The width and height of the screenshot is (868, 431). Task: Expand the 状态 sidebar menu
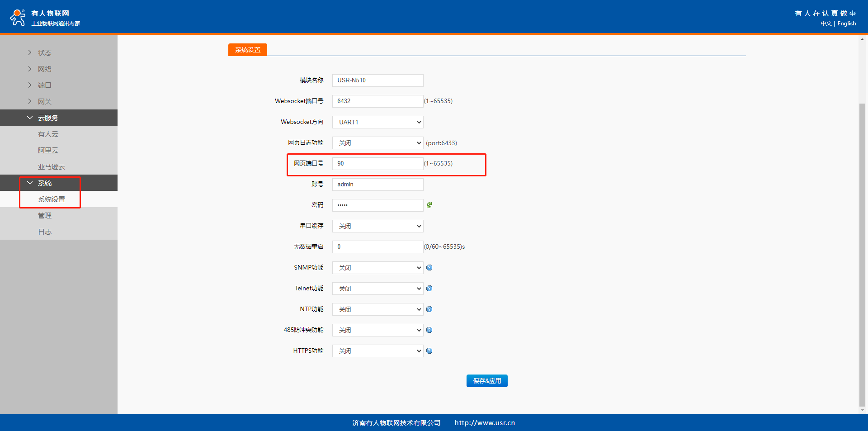44,53
